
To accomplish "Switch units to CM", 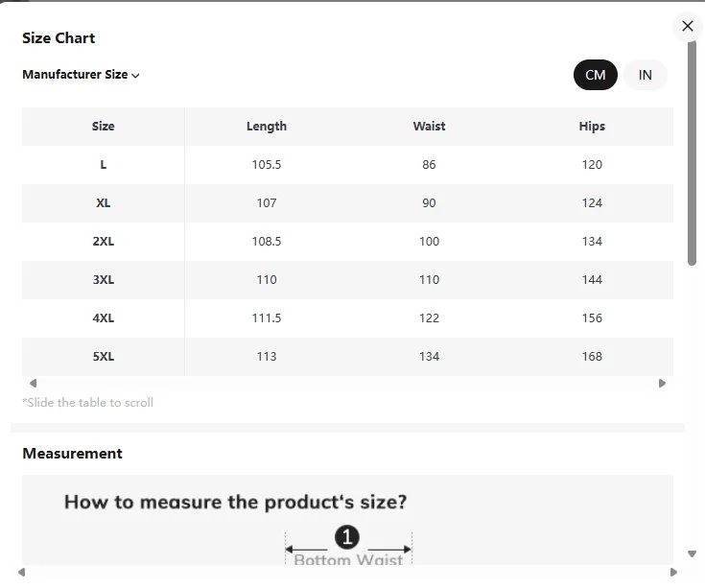I will [596, 75].
